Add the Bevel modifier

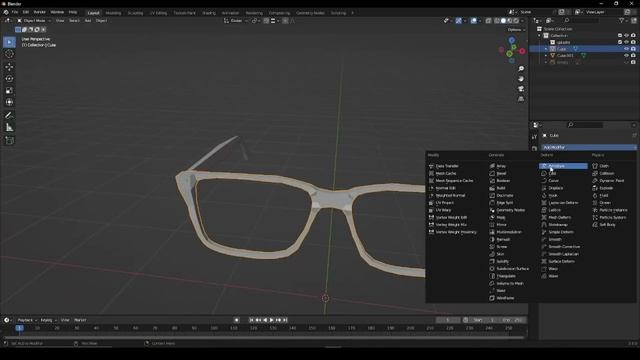coord(501,173)
